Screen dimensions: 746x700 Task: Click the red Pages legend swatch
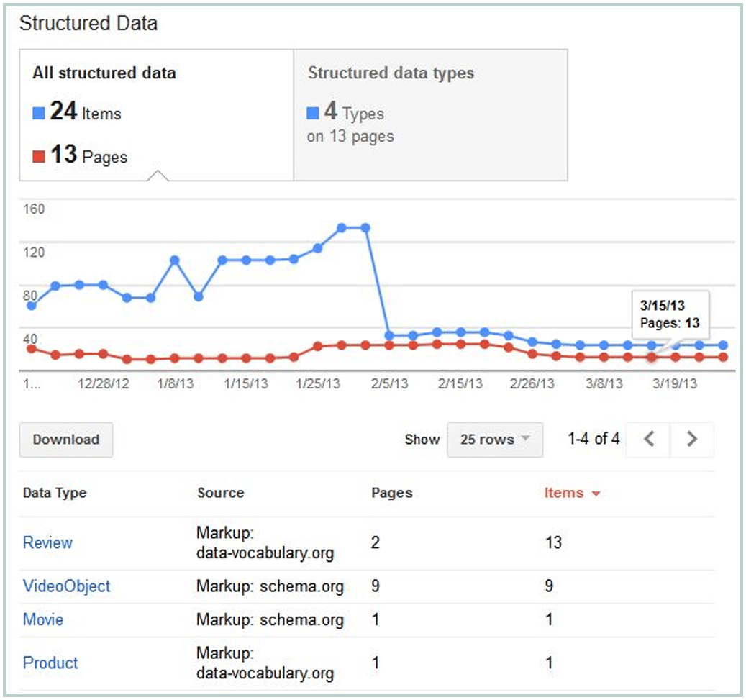[x=39, y=157]
